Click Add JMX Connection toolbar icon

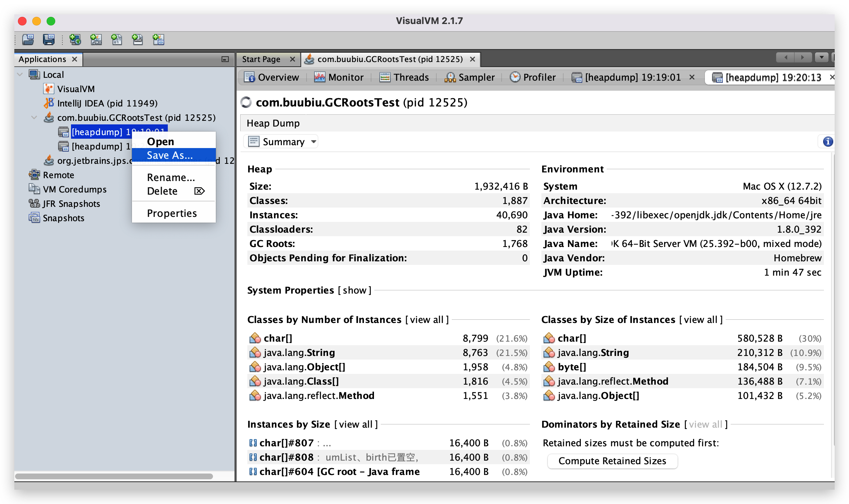[96, 39]
